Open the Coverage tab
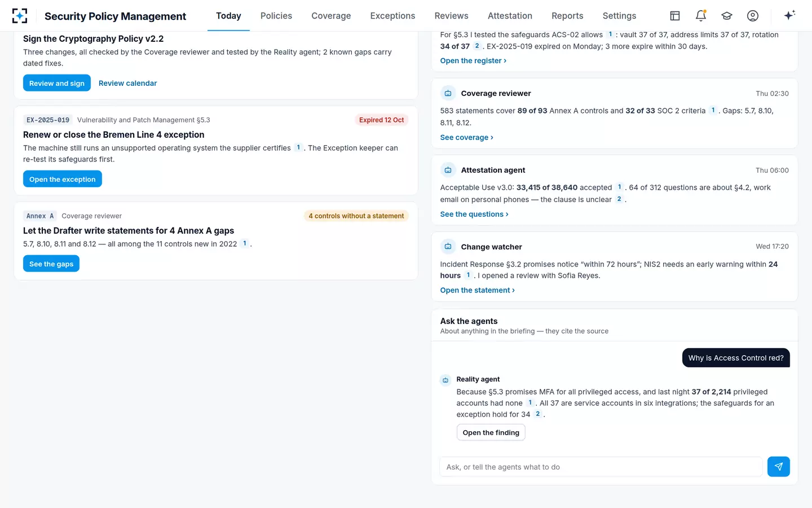 pyautogui.click(x=331, y=16)
